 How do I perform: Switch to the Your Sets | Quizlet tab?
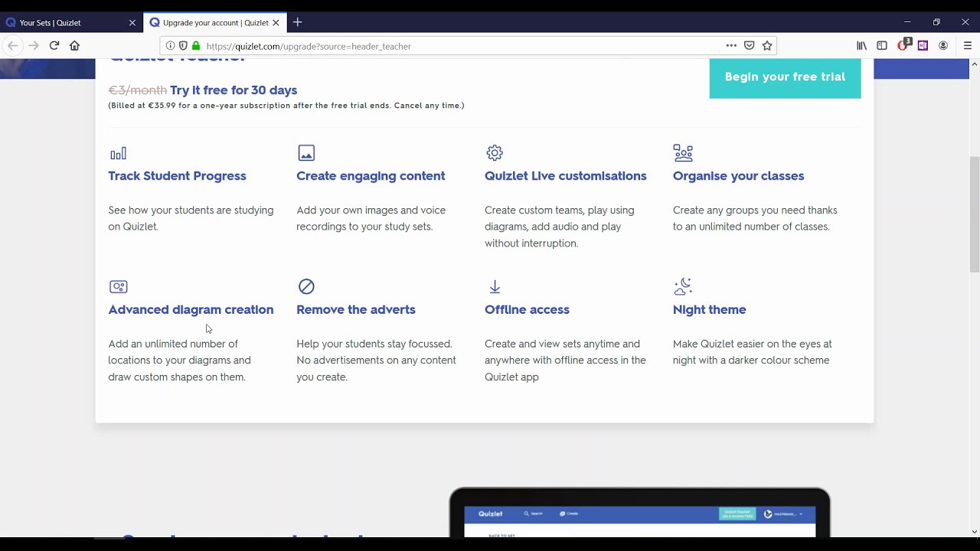(x=70, y=22)
